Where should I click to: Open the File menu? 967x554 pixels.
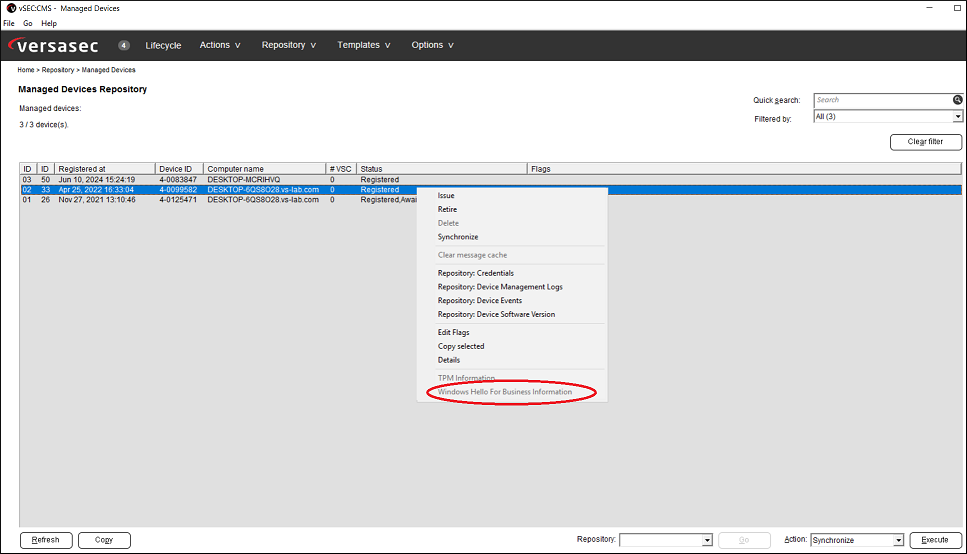9,23
